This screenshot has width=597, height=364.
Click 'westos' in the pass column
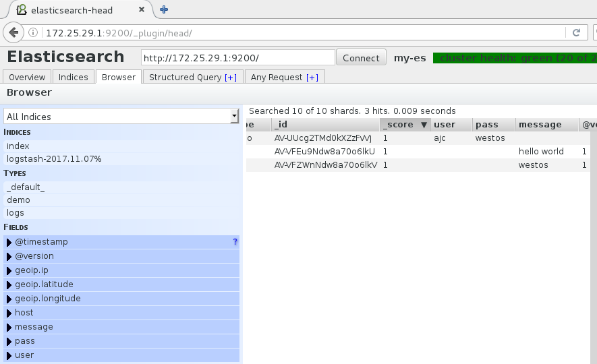click(x=490, y=138)
